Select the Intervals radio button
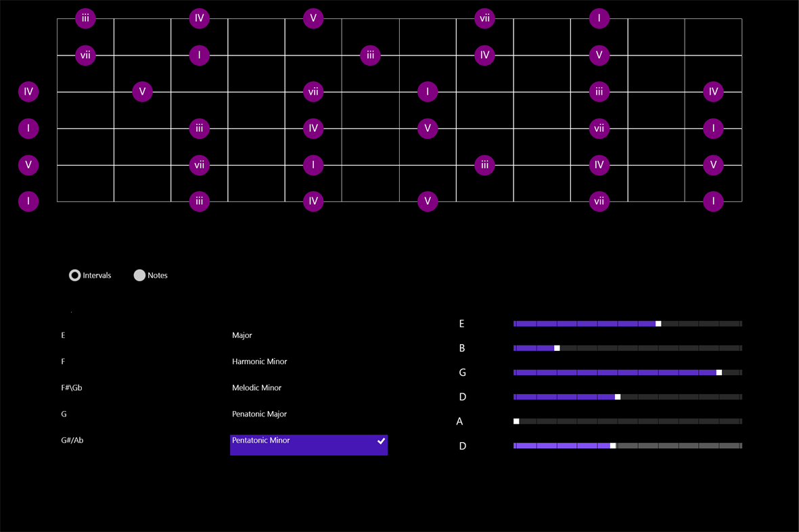Image resolution: width=799 pixels, height=532 pixels. [74, 275]
